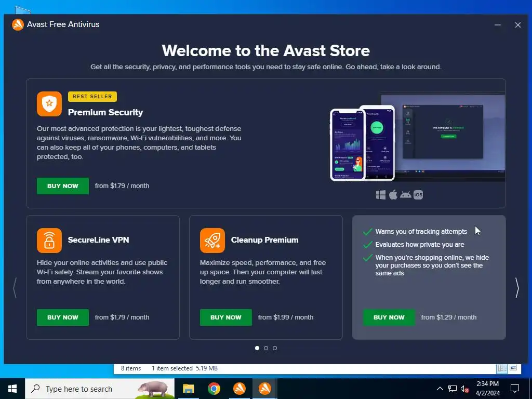
Task: Select the first carousel page dot
Action: pyautogui.click(x=257, y=348)
